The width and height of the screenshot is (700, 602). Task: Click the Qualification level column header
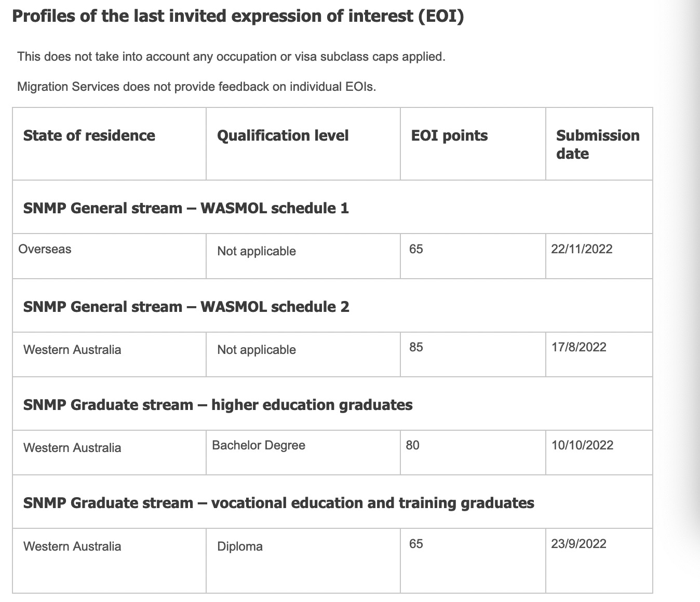pyautogui.click(x=282, y=135)
